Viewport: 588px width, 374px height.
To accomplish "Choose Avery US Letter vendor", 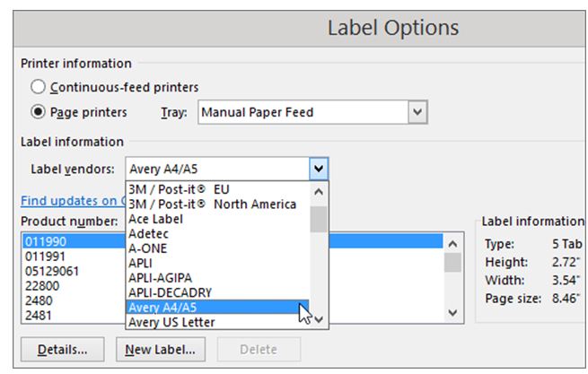I will [x=217, y=322].
